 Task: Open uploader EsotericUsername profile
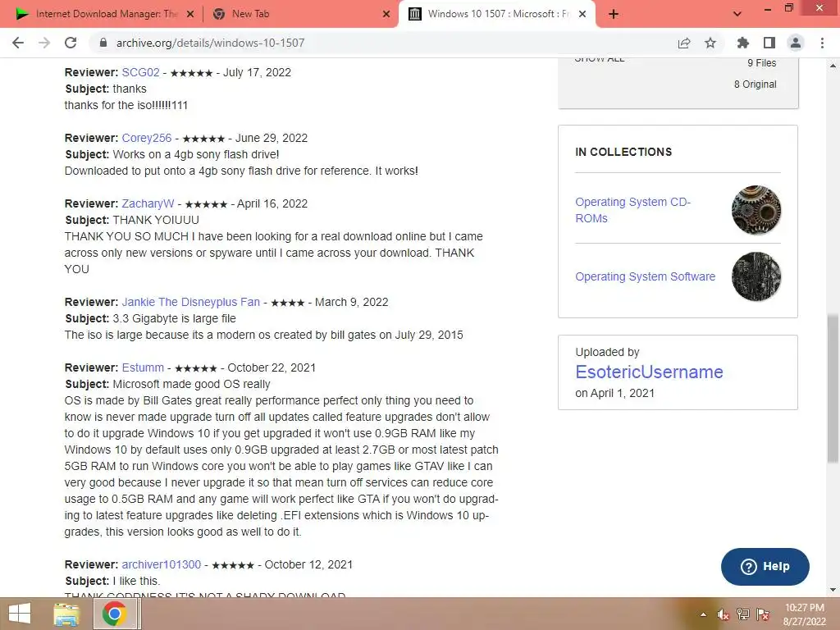coord(649,372)
